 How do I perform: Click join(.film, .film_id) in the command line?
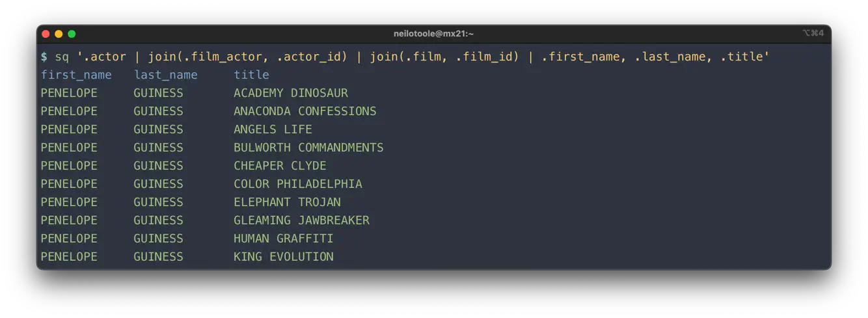click(x=444, y=57)
